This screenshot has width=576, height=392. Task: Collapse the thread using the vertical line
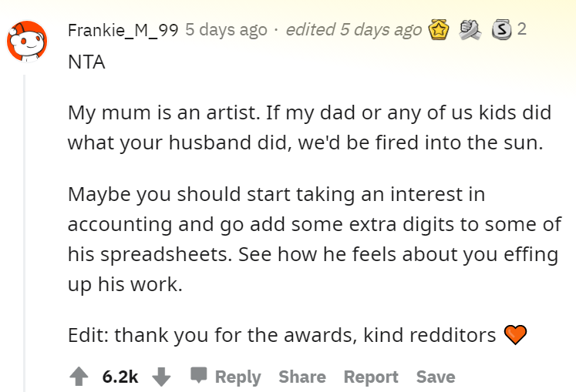point(24,233)
